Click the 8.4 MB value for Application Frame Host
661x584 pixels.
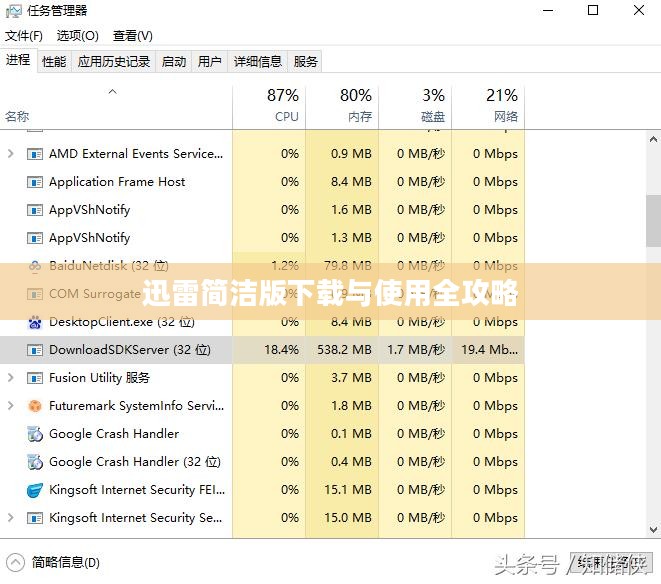pos(351,182)
